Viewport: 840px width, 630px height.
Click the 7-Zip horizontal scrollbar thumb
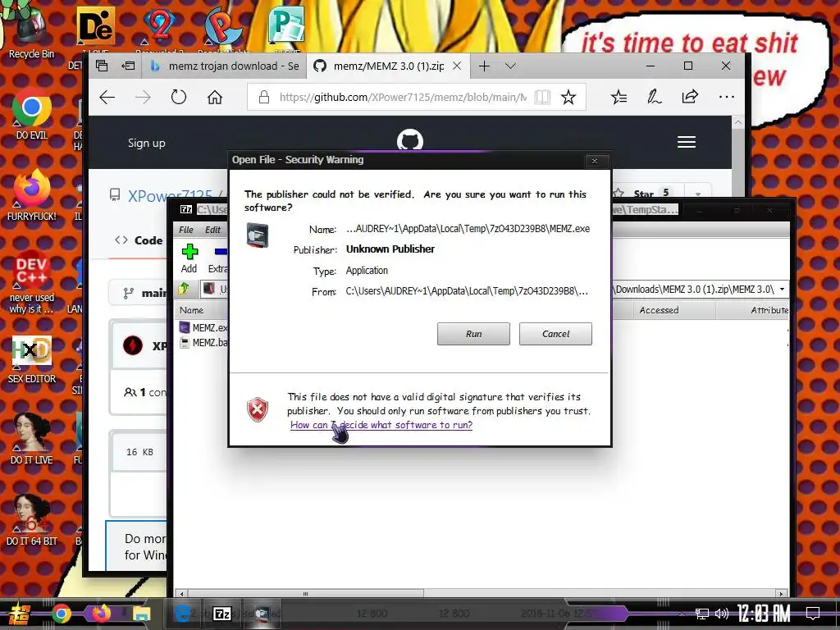[x=305, y=594]
